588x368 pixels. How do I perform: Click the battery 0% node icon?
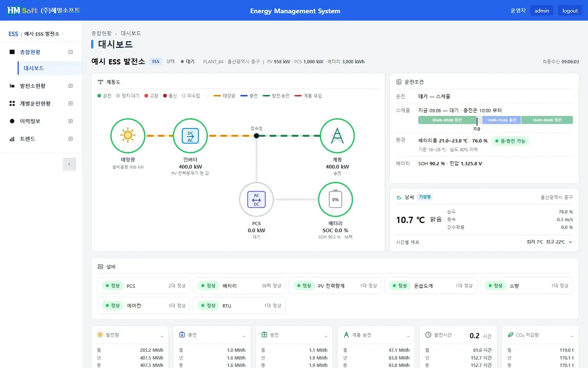(x=336, y=199)
